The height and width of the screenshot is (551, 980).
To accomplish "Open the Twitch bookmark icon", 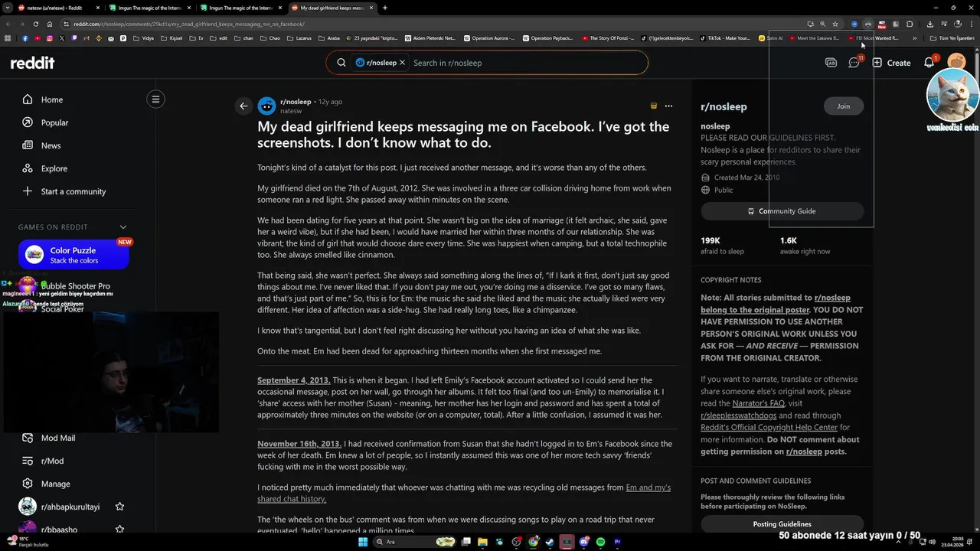I will coord(74,37).
